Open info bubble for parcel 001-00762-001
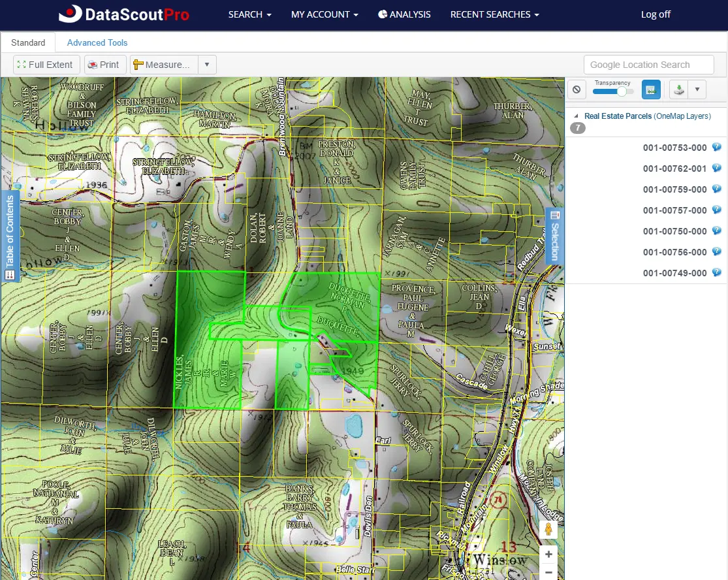 (717, 168)
